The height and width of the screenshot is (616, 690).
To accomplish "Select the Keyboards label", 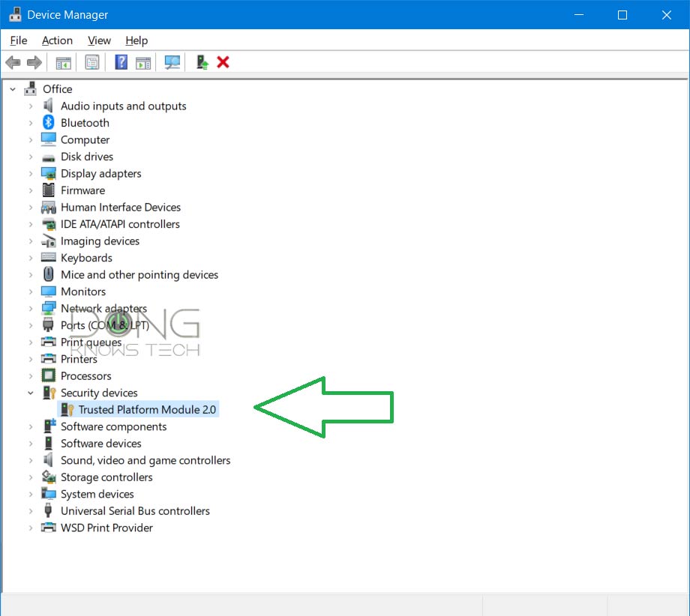I will click(86, 258).
